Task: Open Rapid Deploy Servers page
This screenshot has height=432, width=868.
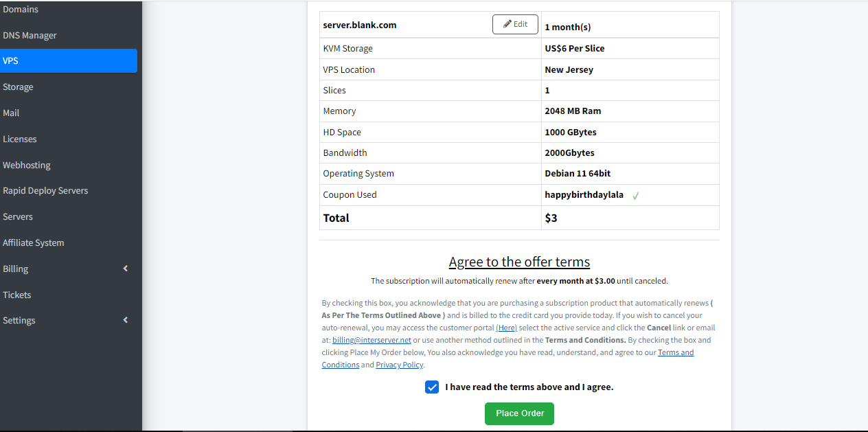Action: 45,190
